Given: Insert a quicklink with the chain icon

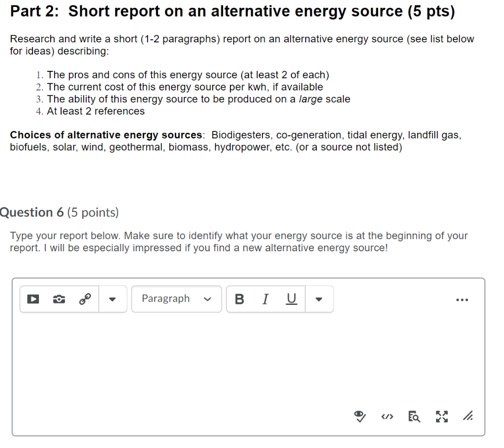Looking at the screenshot, I should tap(85, 299).
